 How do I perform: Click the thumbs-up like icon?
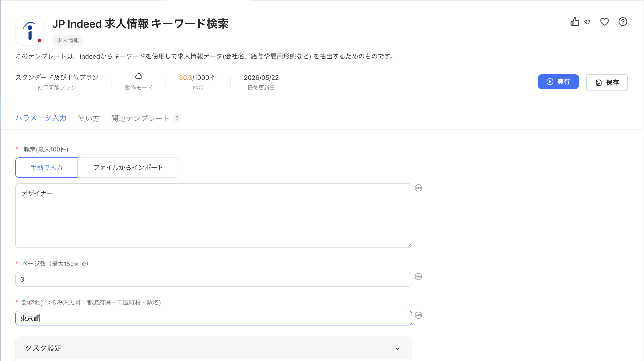tap(575, 22)
